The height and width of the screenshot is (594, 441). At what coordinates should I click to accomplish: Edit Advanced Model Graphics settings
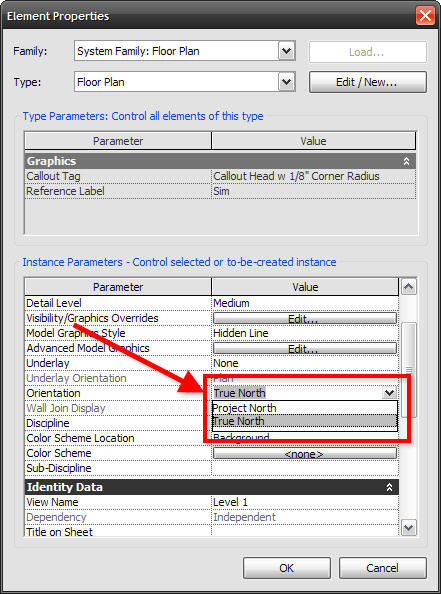click(x=305, y=348)
